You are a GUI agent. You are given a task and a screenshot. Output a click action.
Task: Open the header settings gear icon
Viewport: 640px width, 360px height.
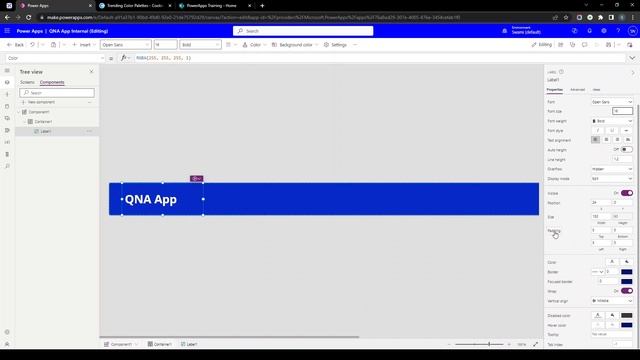point(604,31)
